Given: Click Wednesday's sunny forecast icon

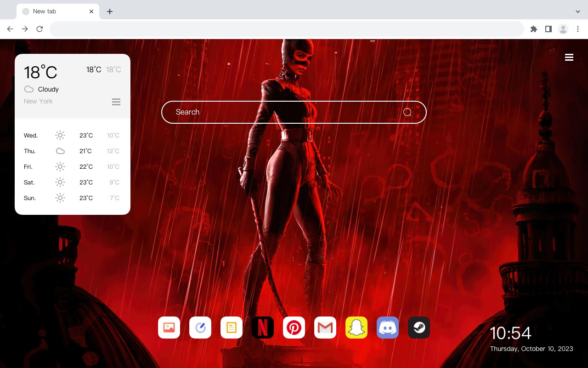Looking at the screenshot, I should click(x=60, y=135).
